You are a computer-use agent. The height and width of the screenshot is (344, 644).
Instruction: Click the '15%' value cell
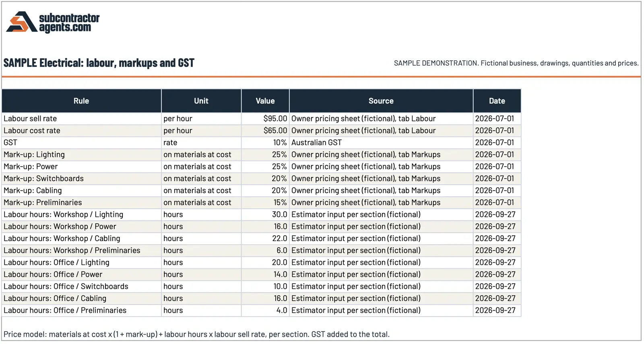pos(265,203)
